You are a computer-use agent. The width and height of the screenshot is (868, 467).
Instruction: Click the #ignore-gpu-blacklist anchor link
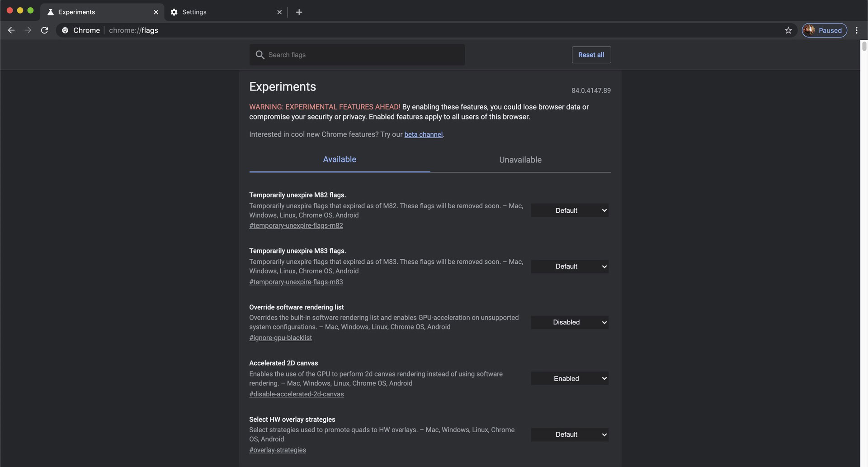[x=280, y=338]
